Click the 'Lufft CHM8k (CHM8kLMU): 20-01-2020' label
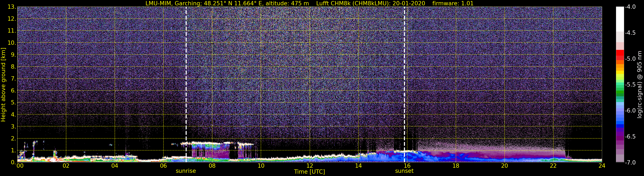Screen dimensions: 644x176 [x=371, y=3]
